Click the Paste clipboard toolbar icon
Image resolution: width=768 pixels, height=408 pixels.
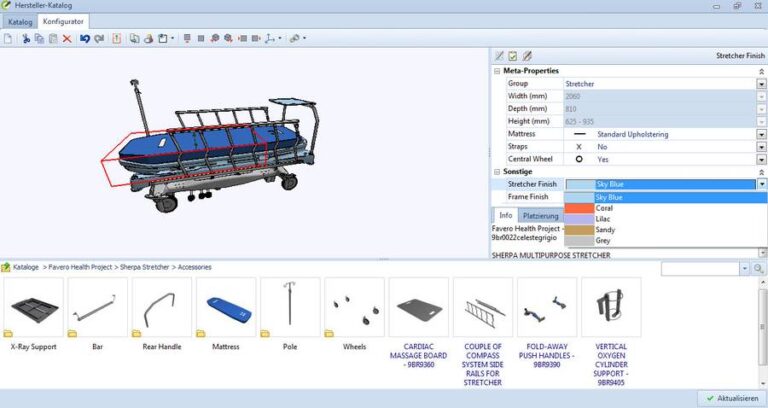[x=53, y=38]
